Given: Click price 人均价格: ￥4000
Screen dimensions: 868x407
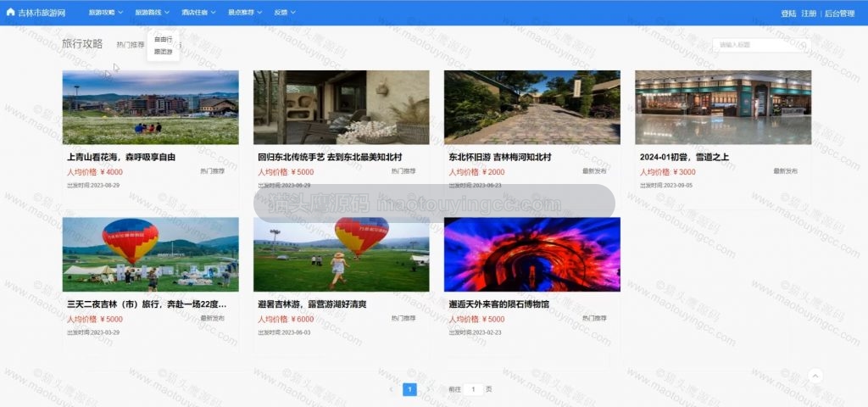Looking at the screenshot, I should pos(95,172).
